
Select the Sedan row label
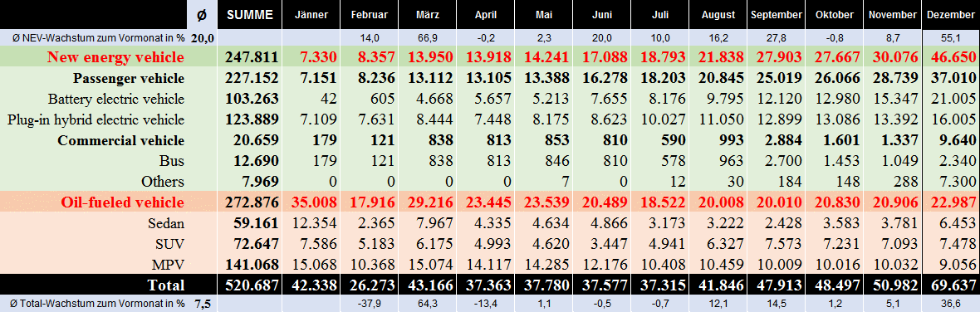coord(165,222)
